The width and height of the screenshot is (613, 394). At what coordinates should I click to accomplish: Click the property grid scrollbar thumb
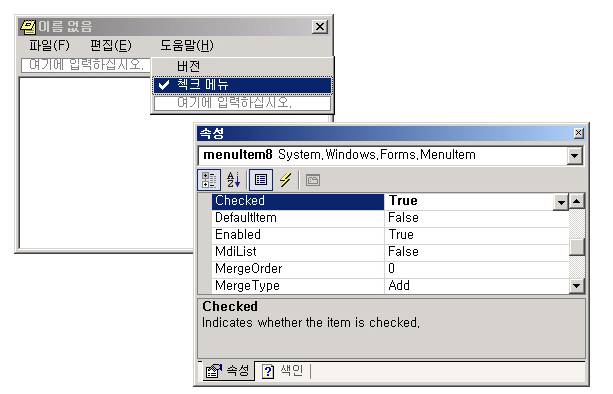coord(577,246)
